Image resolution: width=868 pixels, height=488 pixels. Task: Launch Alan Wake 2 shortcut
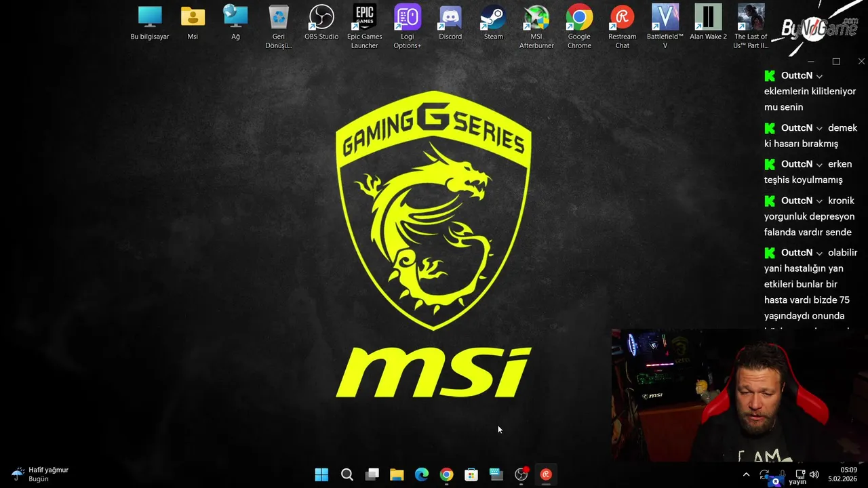(x=708, y=22)
